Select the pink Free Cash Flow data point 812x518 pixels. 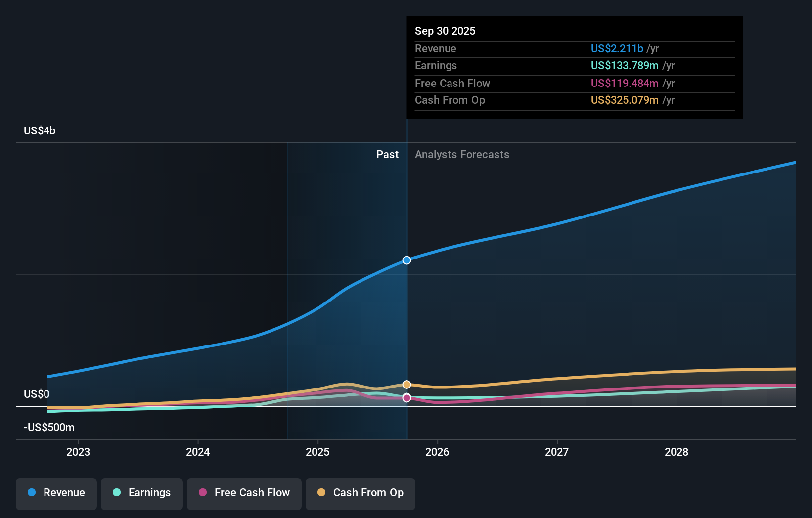pyautogui.click(x=406, y=398)
